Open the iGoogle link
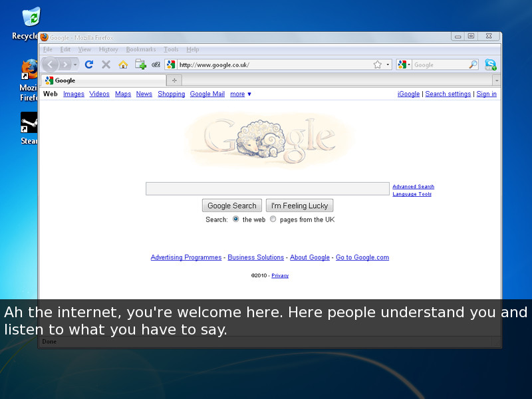Viewport: 532px width, 399px height. click(408, 94)
